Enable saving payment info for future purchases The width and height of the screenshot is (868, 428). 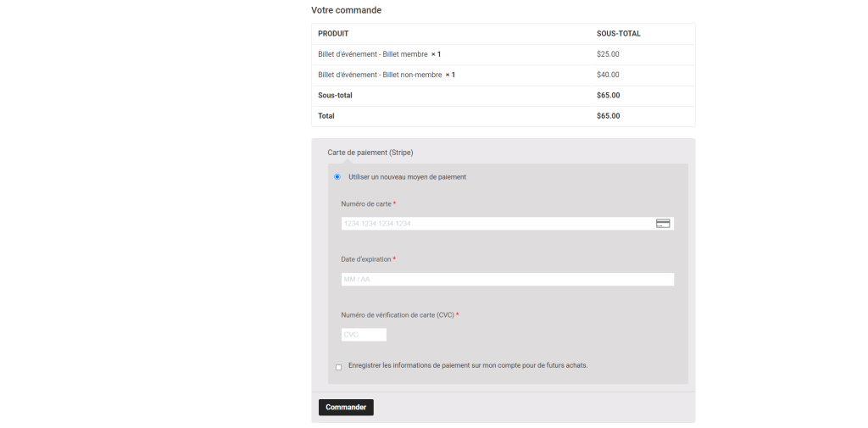click(339, 367)
